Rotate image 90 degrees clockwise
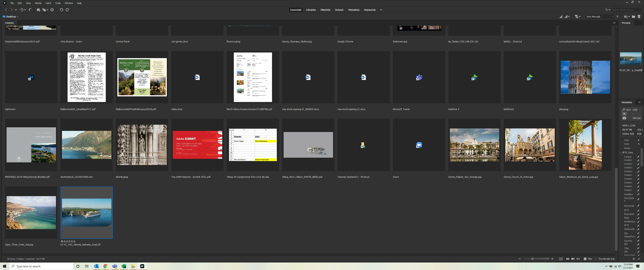 (x=67, y=10)
